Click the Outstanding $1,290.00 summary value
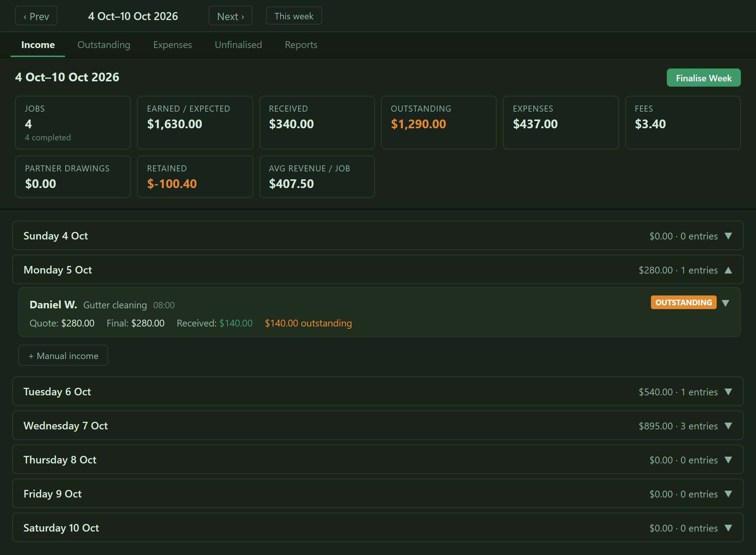The height and width of the screenshot is (555, 756). 418,124
